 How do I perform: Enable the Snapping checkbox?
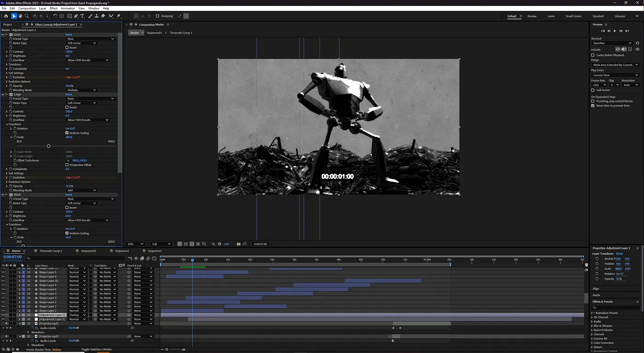pos(157,16)
